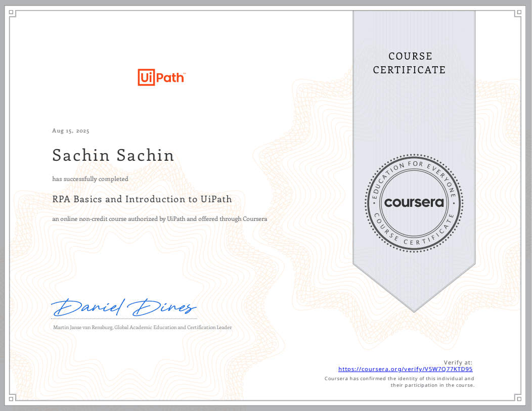Select the recipient name Sachin Sachin
This screenshot has width=532, height=411.
[113, 155]
